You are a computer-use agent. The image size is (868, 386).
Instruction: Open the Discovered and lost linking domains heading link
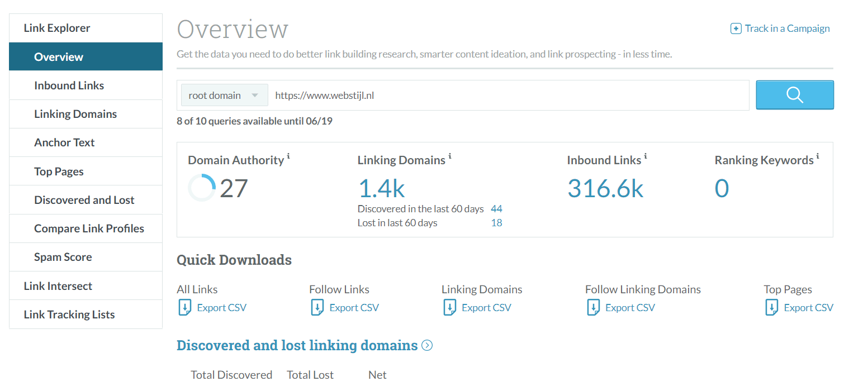tap(297, 345)
